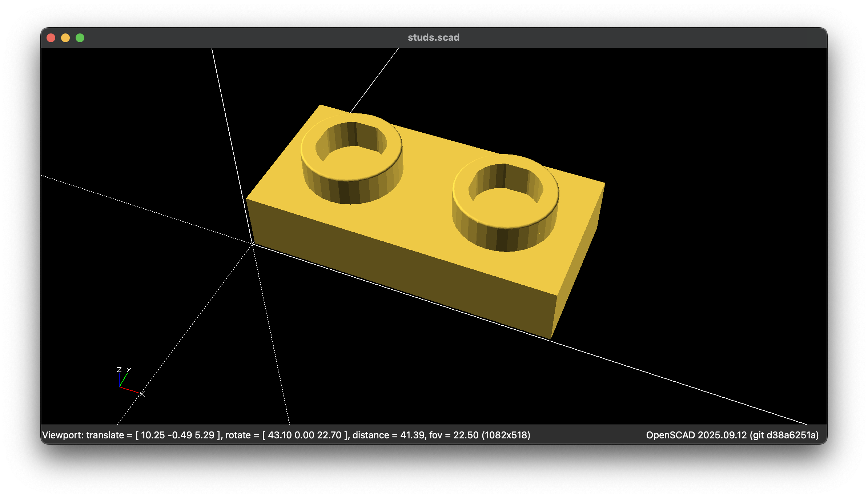Click the X label on axis indicator
868x498 pixels.
(142, 394)
